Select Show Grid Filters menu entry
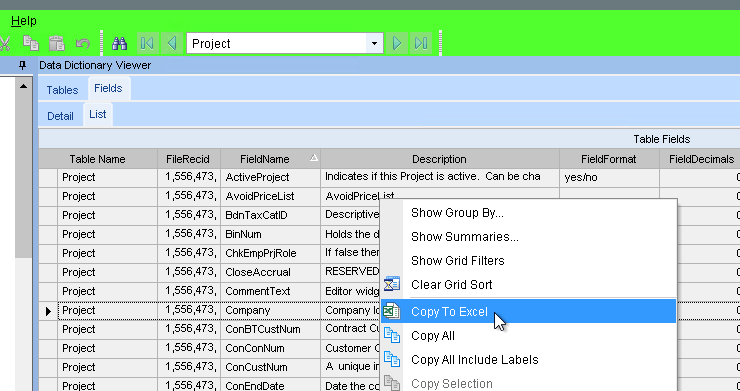The width and height of the screenshot is (740, 391). click(529, 261)
